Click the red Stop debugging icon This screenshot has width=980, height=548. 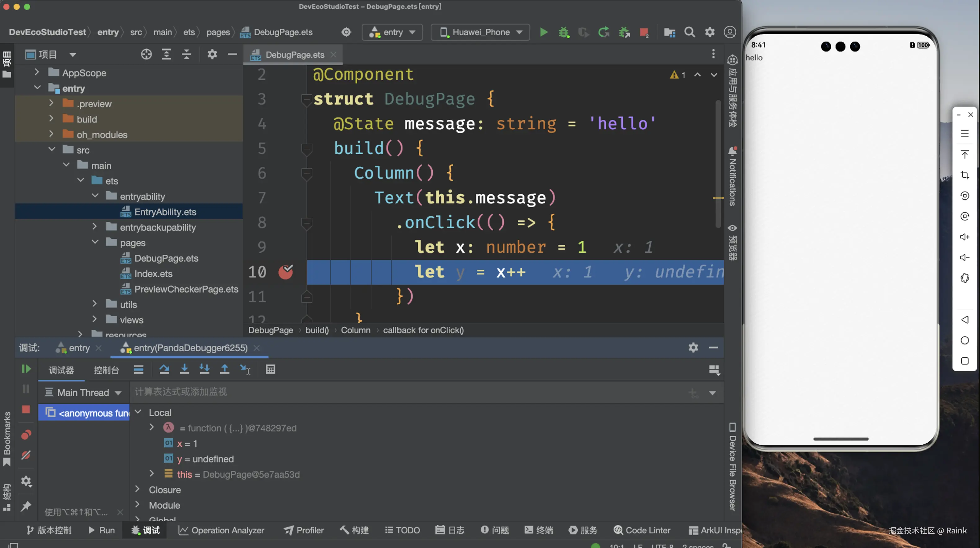point(26,409)
